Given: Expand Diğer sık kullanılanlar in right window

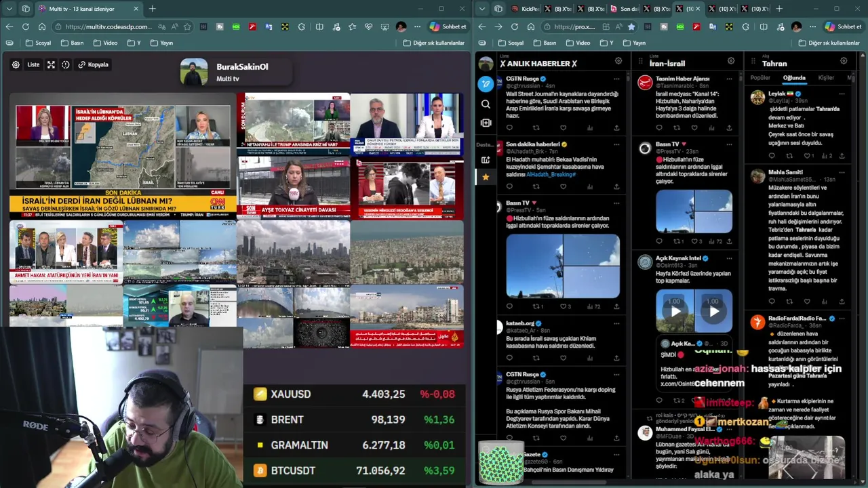Looking at the screenshot, I should click(830, 43).
